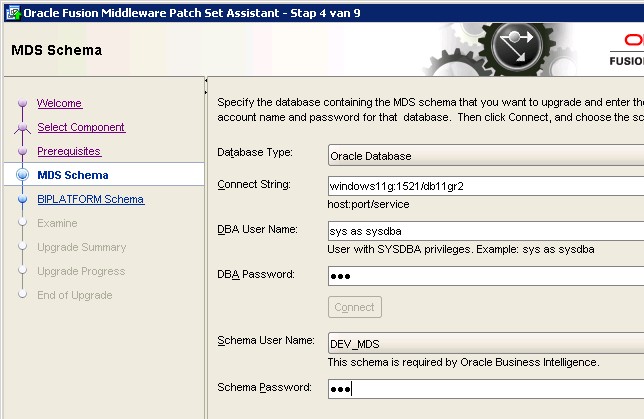644x419 pixels.
Task: Click the Welcome step bullet icon
Action: pos(22,104)
